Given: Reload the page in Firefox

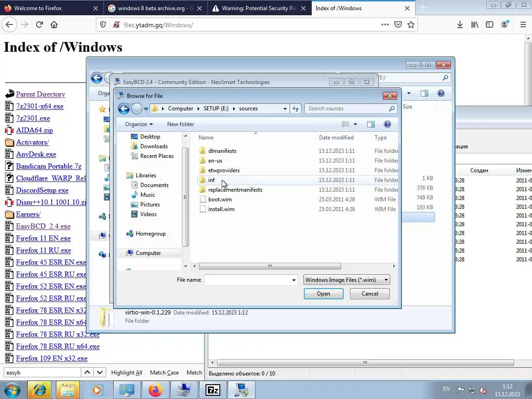Looking at the screenshot, I should (x=39, y=25).
